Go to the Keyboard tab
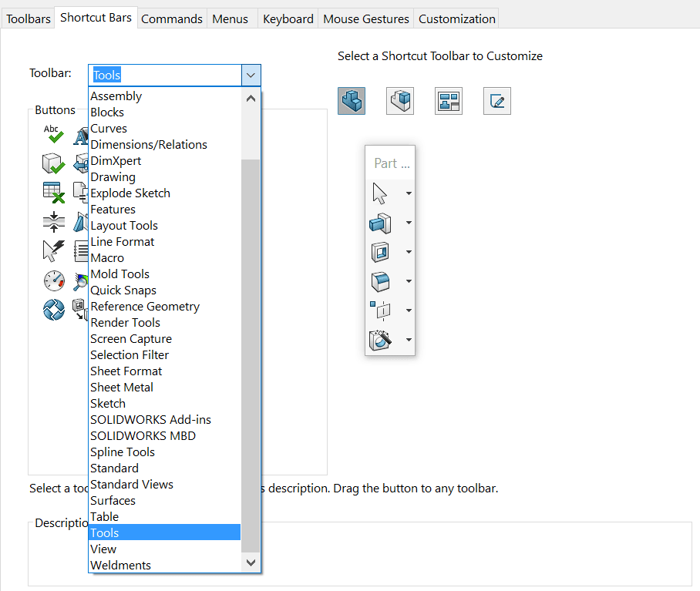The height and width of the screenshot is (591, 700). pos(288,18)
